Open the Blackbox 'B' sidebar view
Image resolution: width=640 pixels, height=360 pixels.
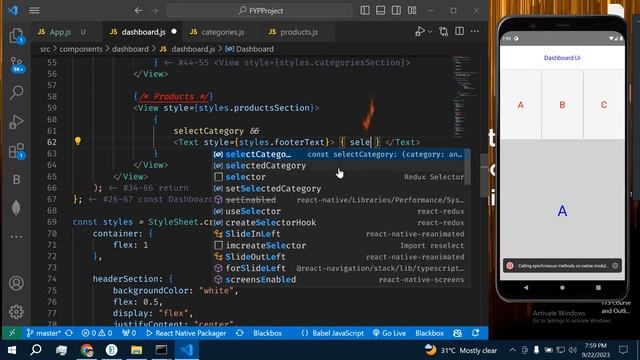(16, 180)
